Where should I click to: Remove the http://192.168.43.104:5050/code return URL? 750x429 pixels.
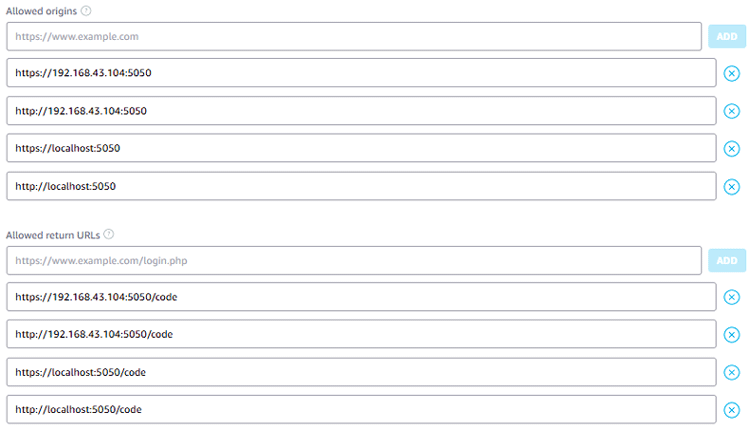coord(731,335)
